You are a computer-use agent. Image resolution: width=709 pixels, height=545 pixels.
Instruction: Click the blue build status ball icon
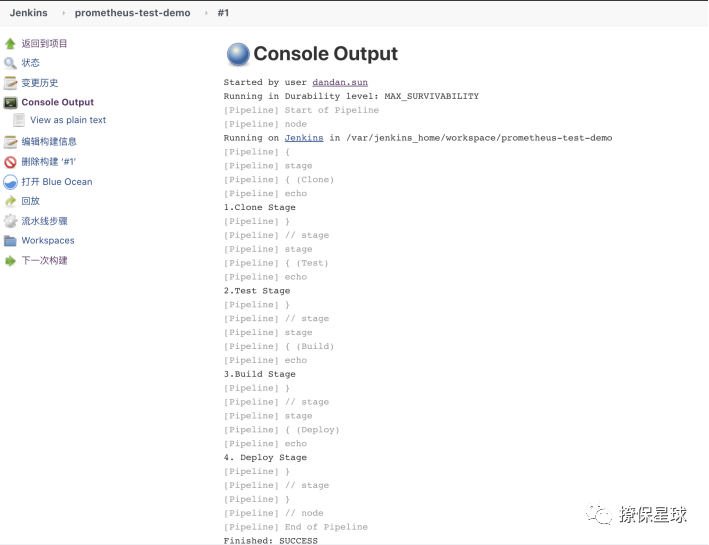click(x=238, y=54)
